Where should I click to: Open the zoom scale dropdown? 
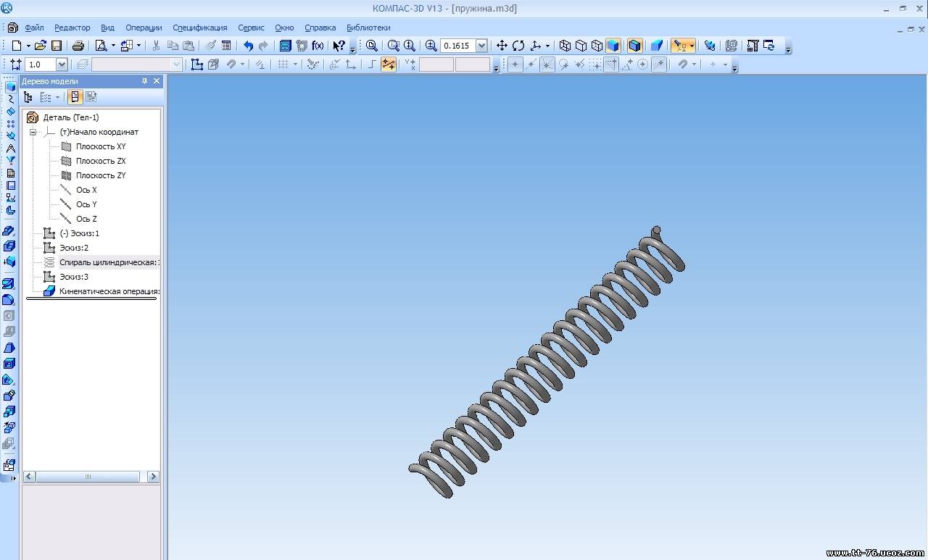pos(481,46)
